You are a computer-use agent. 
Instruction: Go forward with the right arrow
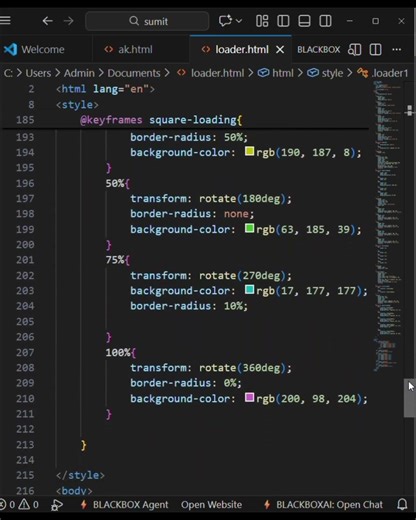tap(69, 21)
